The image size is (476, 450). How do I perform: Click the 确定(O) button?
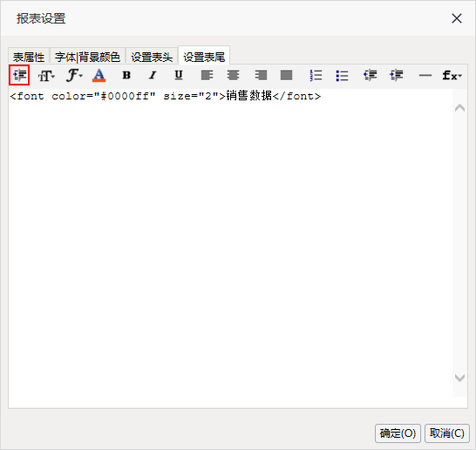[398, 433]
